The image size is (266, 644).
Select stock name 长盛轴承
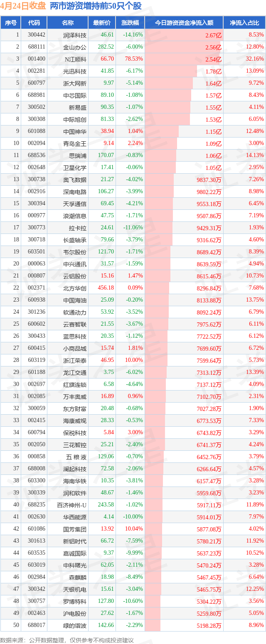pyautogui.click(x=75, y=240)
